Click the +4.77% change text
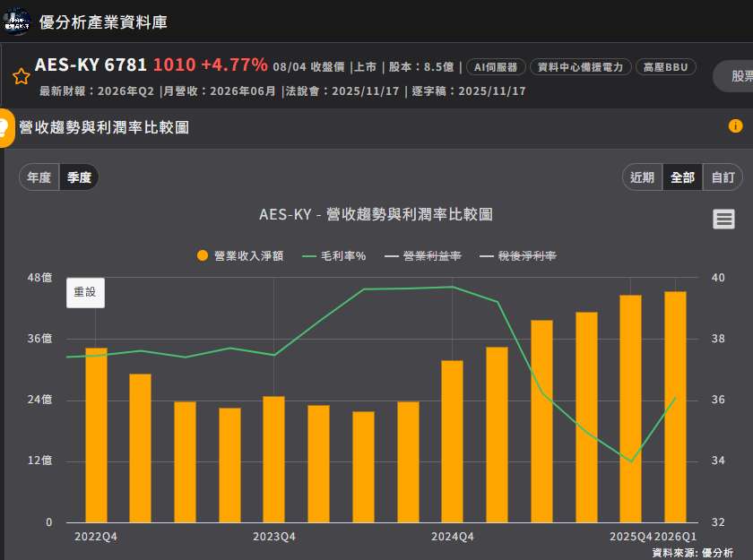The height and width of the screenshot is (560, 753). click(x=234, y=65)
